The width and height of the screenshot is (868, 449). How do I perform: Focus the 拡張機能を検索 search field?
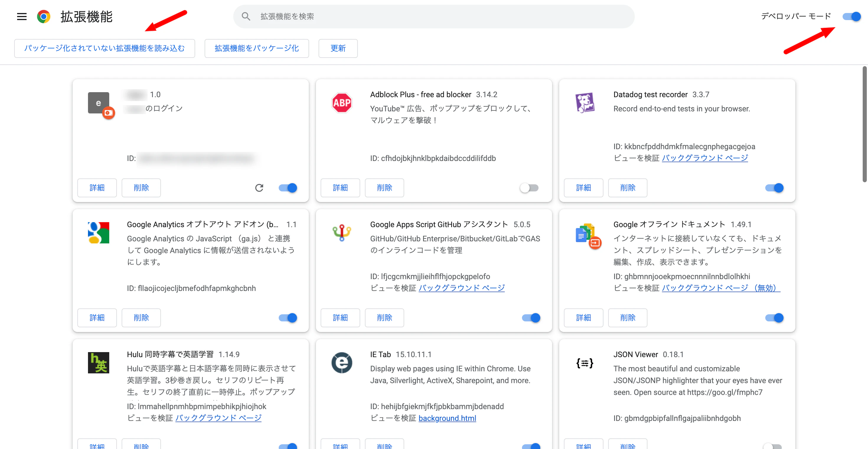(x=434, y=17)
